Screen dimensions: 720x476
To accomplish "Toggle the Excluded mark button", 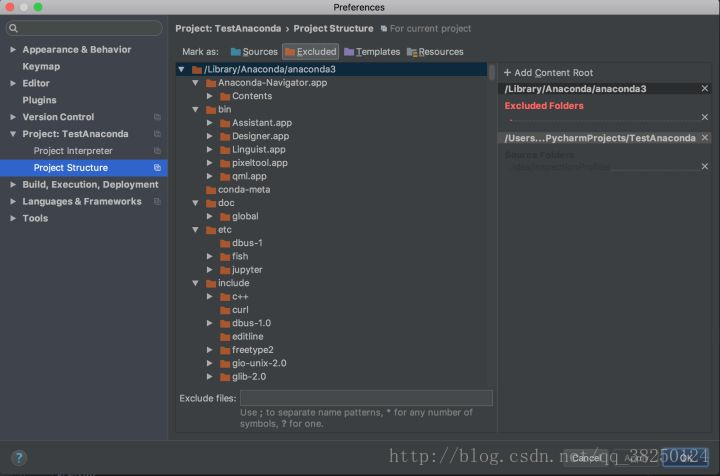I will click(x=310, y=52).
